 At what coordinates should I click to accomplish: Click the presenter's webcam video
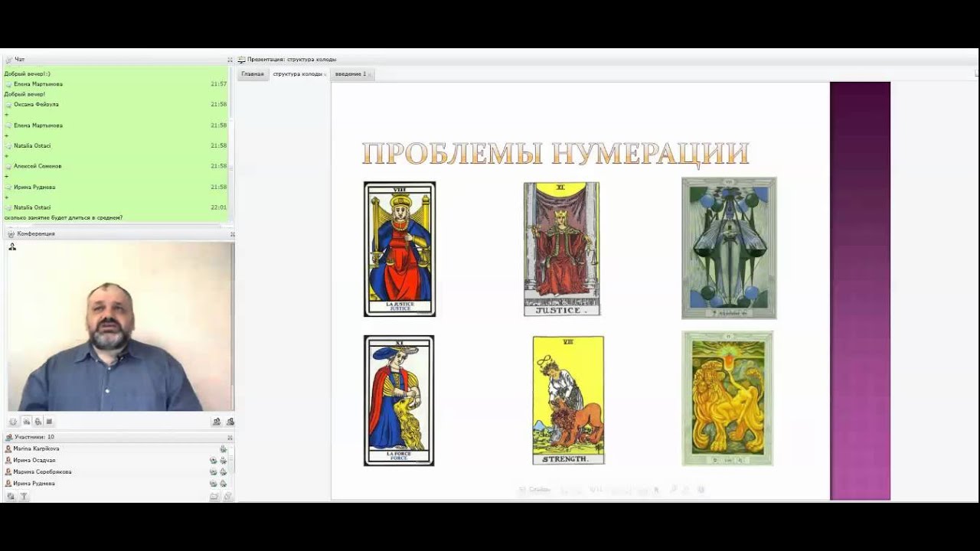(120, 327)
